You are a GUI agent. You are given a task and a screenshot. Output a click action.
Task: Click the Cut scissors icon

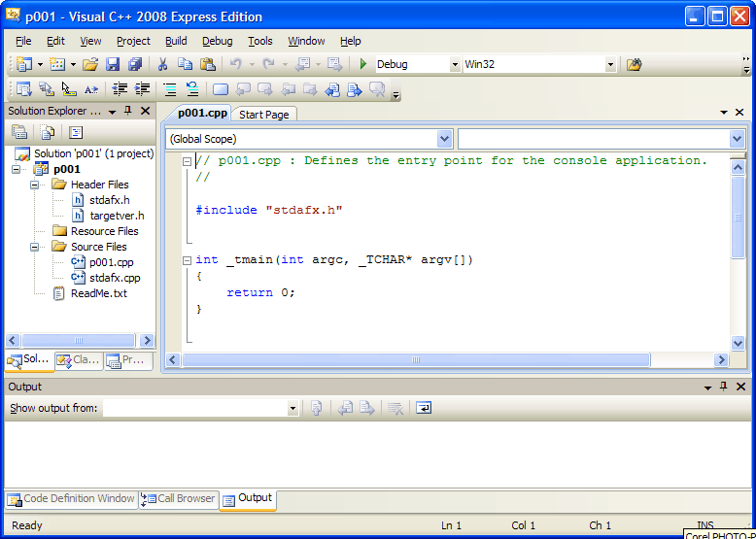click(x=162, y=64)
